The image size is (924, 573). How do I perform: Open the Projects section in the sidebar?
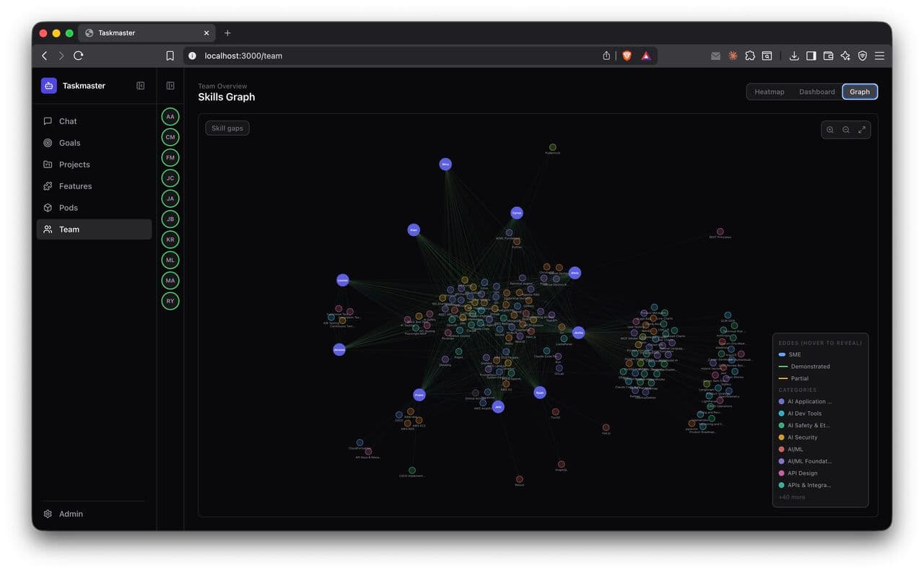click(74, 165)
